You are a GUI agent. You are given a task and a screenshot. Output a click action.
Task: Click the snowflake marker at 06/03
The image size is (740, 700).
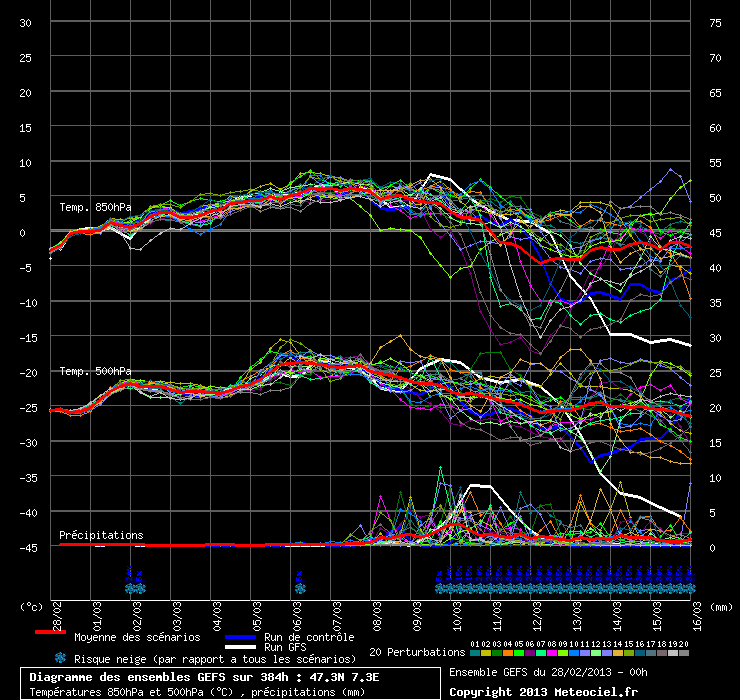299,588
